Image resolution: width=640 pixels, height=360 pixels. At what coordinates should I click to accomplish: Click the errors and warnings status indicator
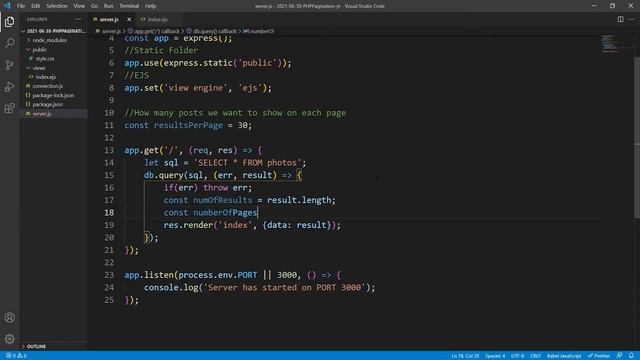point(16,356)
